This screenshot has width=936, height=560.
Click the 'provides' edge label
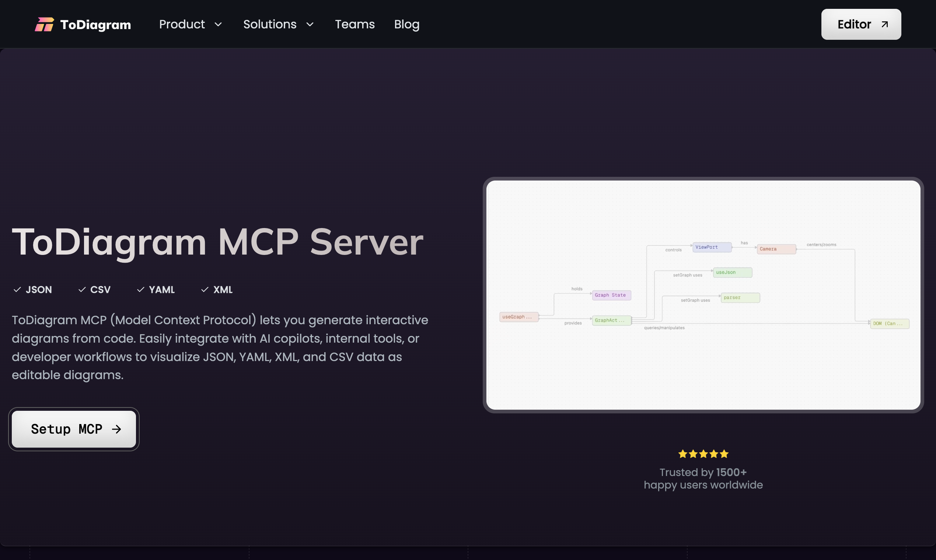click(x=573, y=323)
